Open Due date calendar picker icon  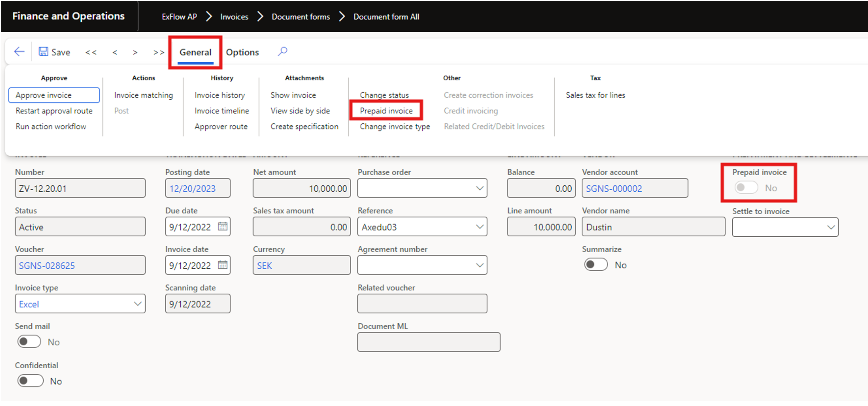click(223, 227)
